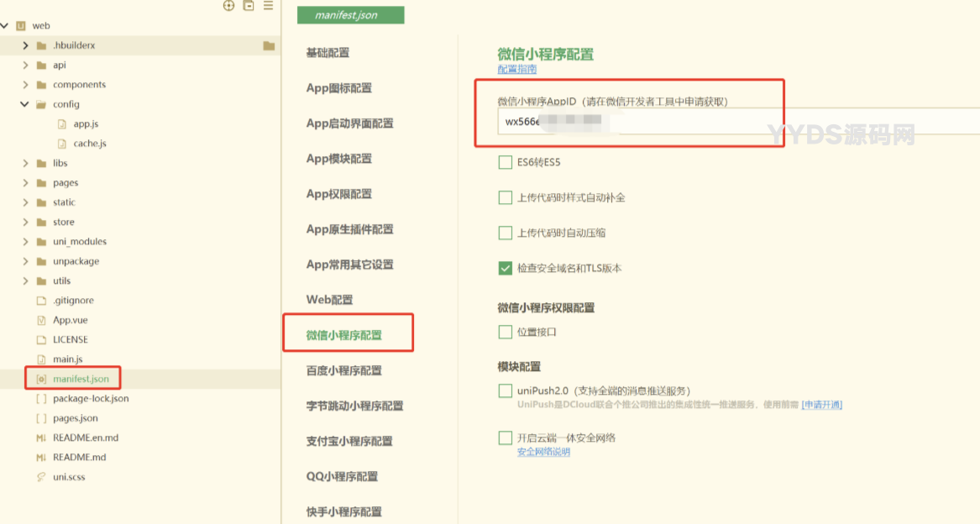
Task: Select the manifest.json editor tab
Action: [x=350, y=14]
